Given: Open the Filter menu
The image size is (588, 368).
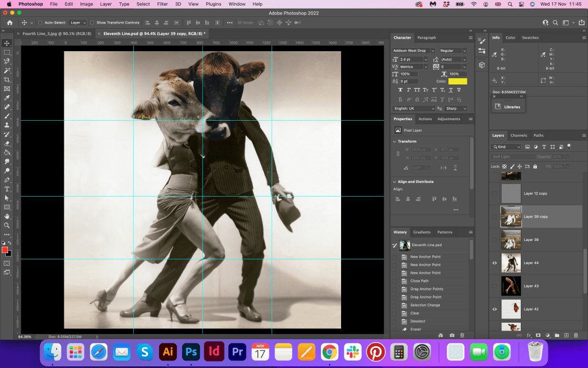Looking at the screenshot, I should (x=163, y=4).
